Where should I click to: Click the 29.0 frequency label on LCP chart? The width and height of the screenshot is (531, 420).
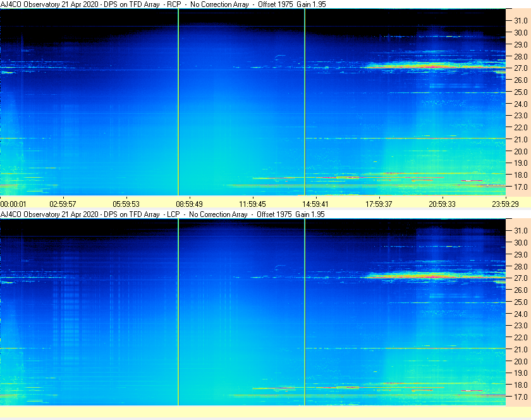point(521,254)
